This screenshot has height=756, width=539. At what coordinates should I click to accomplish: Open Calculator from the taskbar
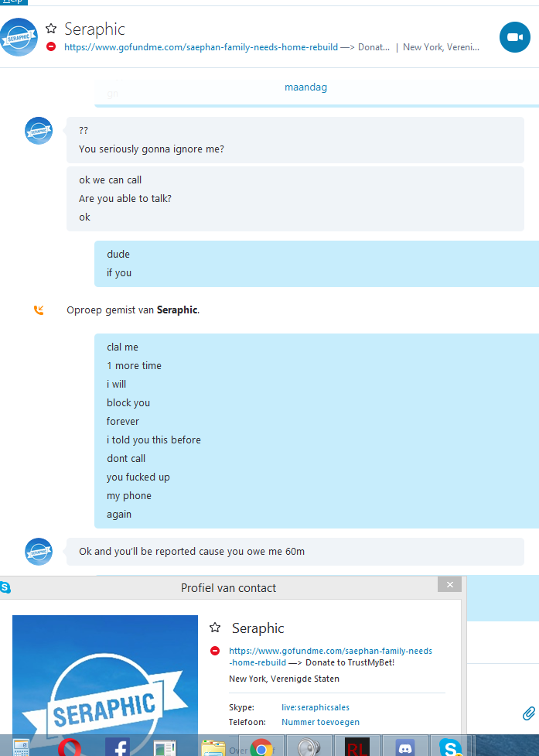click(x=22, y=747)
